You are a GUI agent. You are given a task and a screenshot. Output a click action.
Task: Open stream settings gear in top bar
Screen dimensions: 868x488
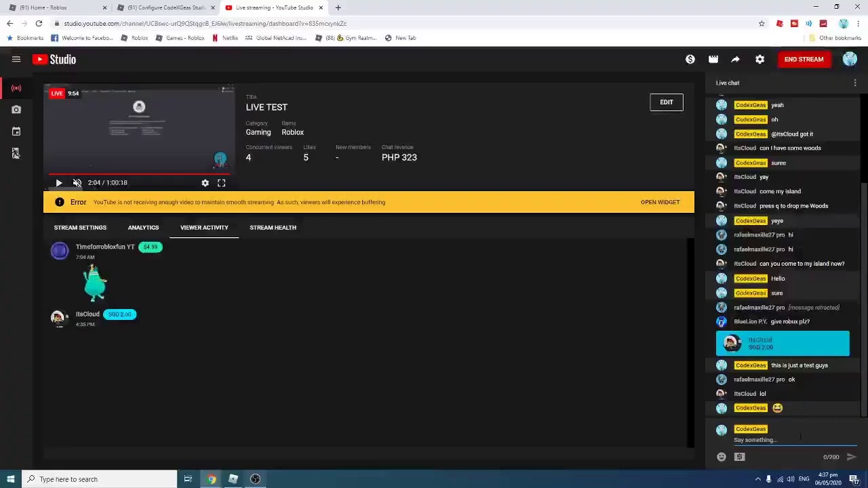tap(760, 60)
